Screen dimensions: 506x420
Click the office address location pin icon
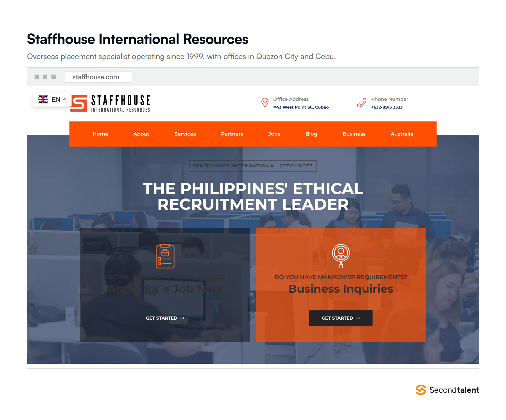coord(265,103)
